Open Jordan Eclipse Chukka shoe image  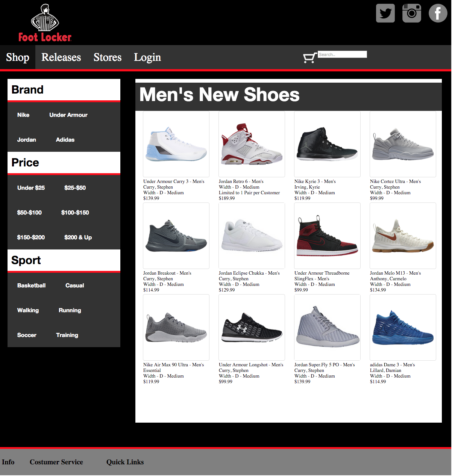pyautogui.click(x=252, y=236)
